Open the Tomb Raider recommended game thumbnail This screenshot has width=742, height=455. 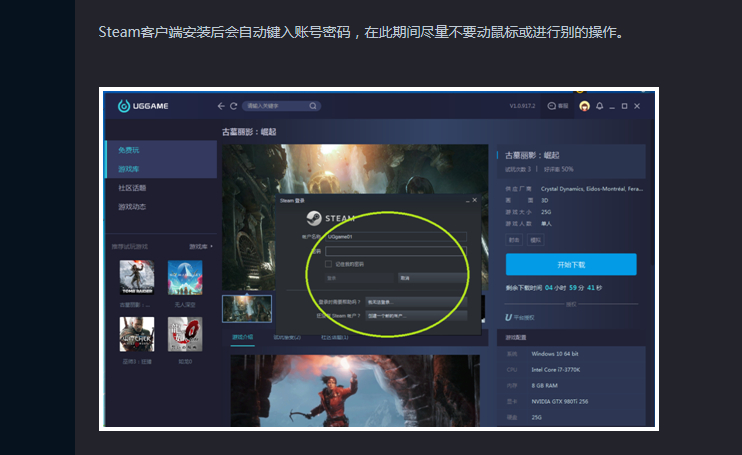[x=137, y=277]
